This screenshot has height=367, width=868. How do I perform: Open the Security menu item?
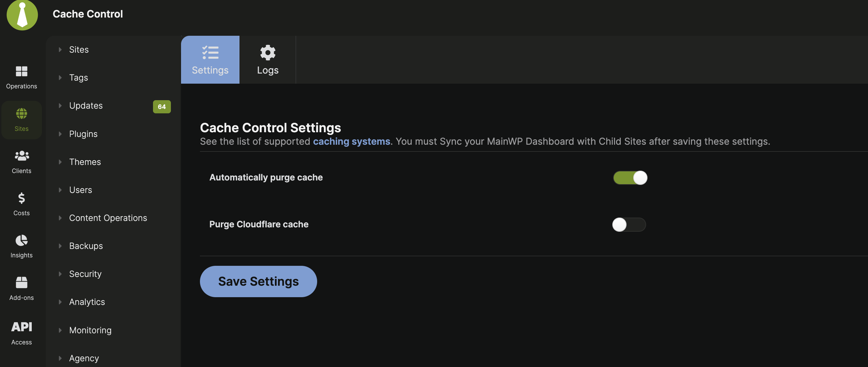85,274
